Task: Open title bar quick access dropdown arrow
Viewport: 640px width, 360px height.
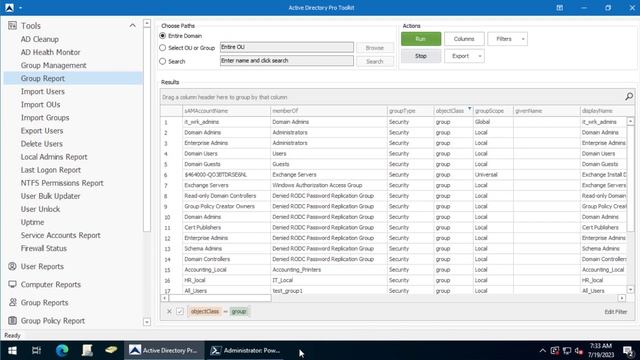Action: pyautogui.click(x=20, y=8)
